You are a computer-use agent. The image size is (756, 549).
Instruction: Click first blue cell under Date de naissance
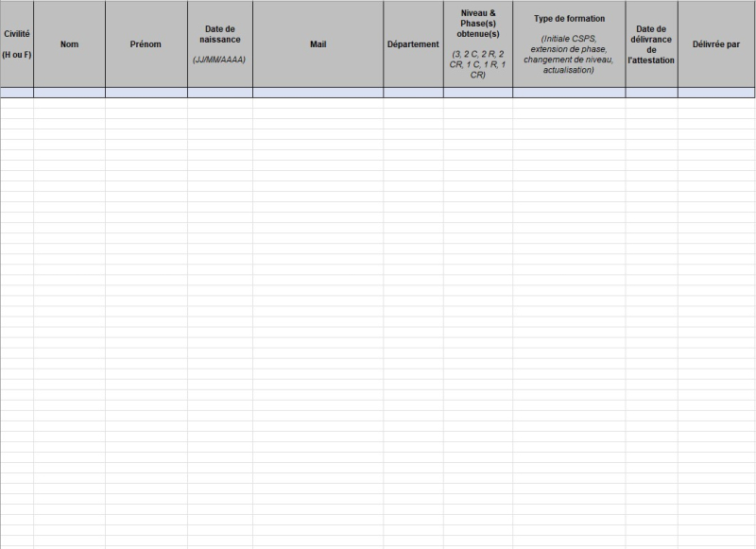(x=219, y=93)
